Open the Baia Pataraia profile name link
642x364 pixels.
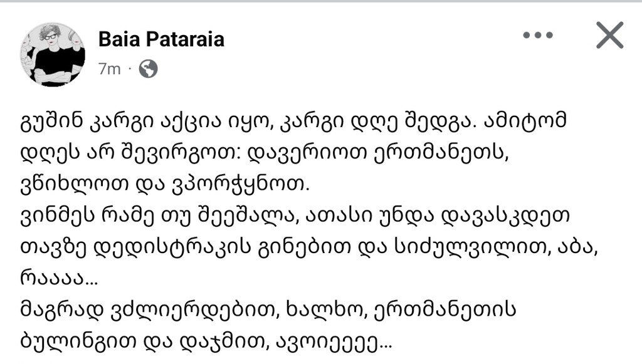point(161,39)
